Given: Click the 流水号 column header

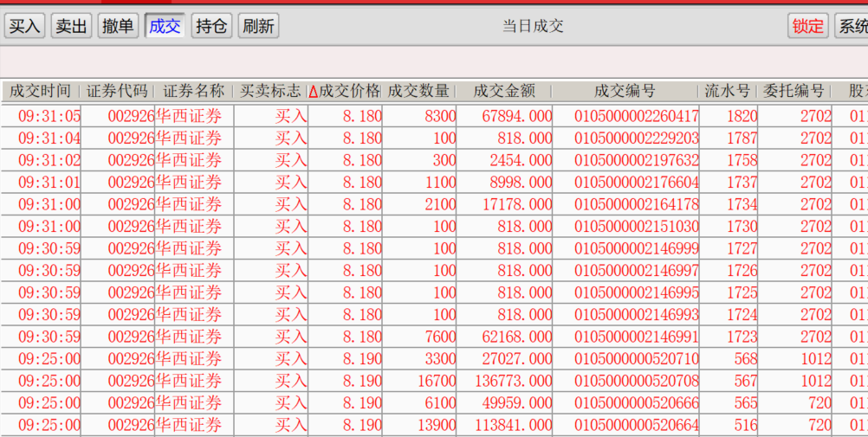Looking at the screenshot, I should [x=728, y=91].
